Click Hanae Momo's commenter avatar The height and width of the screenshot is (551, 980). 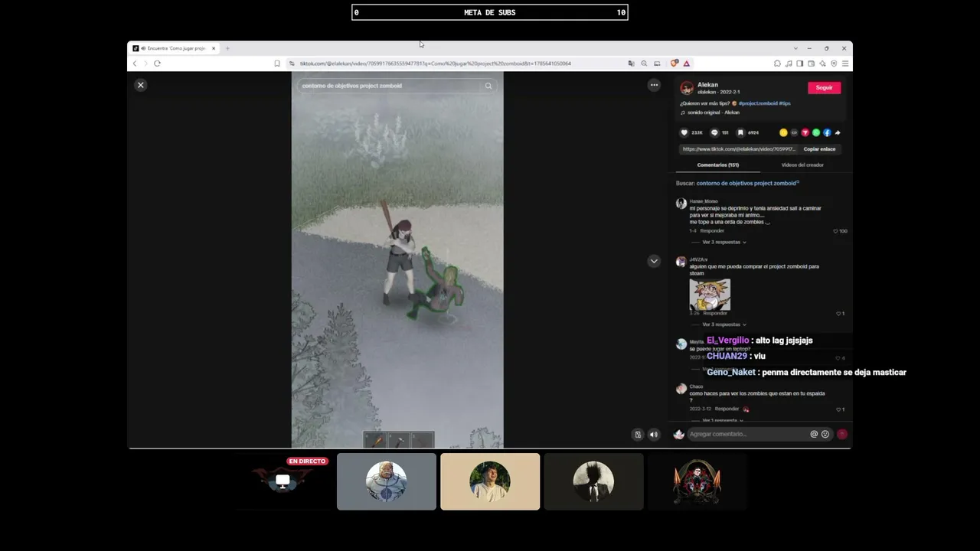click(681, 204)
